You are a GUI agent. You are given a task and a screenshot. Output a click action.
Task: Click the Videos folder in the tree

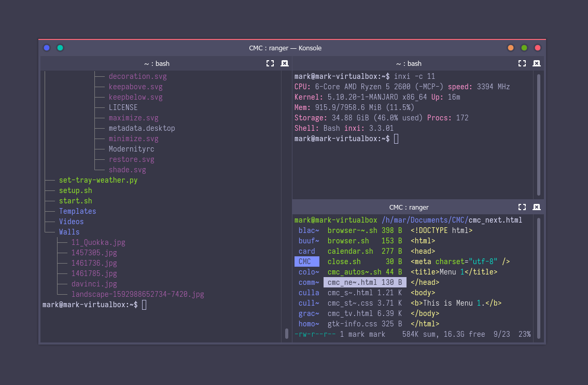(x=71, y=222)
